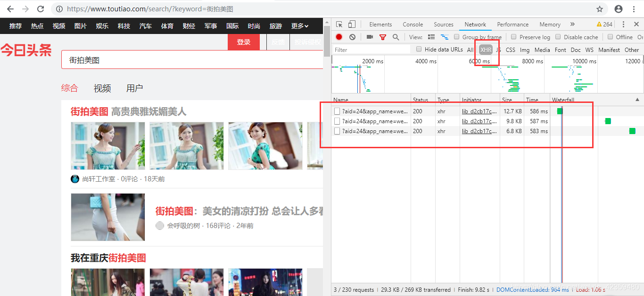Open network search with magnifier icon
This screenshot has width=644, height=296.
396,37
